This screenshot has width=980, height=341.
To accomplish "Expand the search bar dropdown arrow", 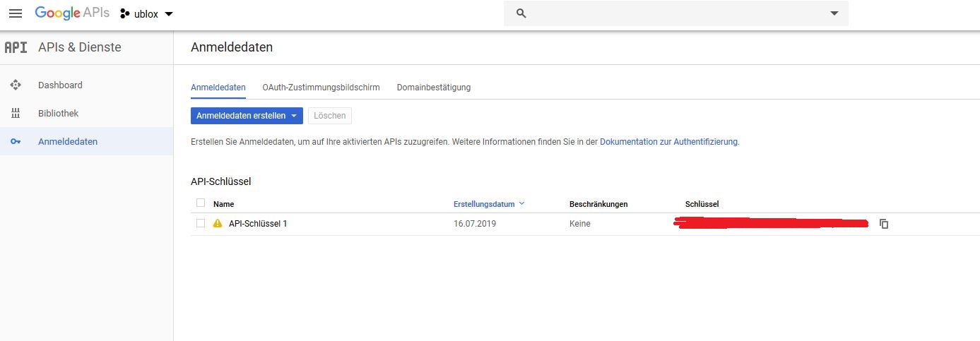I will 834,13.
